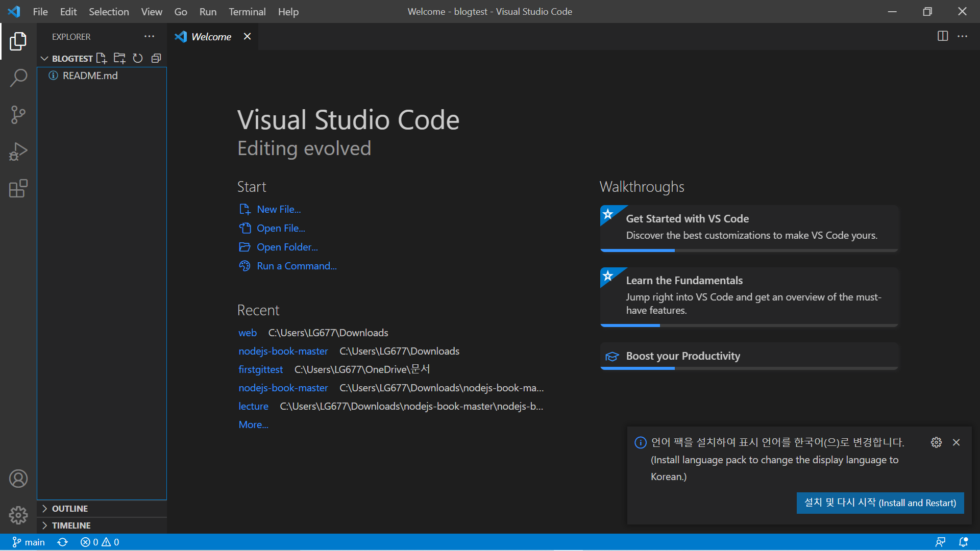
Task: Click the New Folder icon in BLOGTEST header
Action: pyautogui.click(x=119, y=58)
